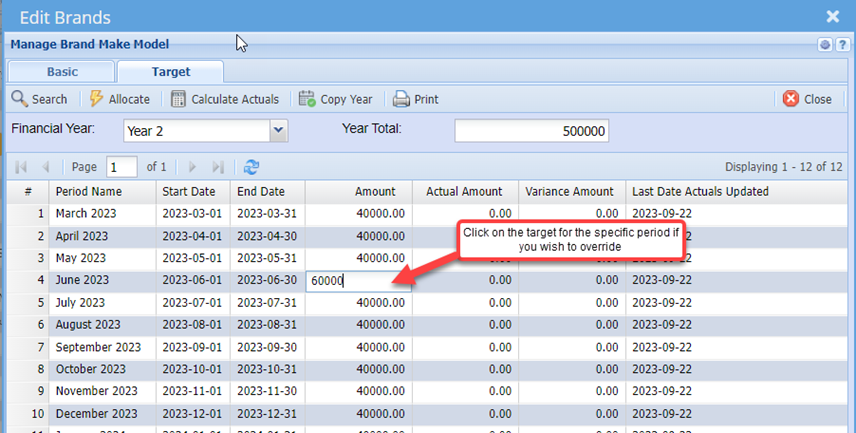856x433 pixels.
Task: Click the page number input box
Action: 121,167
